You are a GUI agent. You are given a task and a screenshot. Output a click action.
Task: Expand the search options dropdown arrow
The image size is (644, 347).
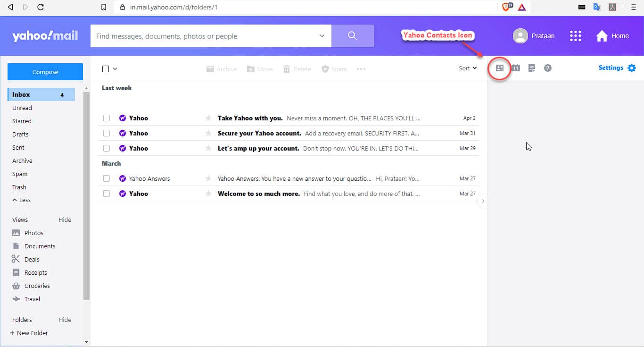(322, 36)
